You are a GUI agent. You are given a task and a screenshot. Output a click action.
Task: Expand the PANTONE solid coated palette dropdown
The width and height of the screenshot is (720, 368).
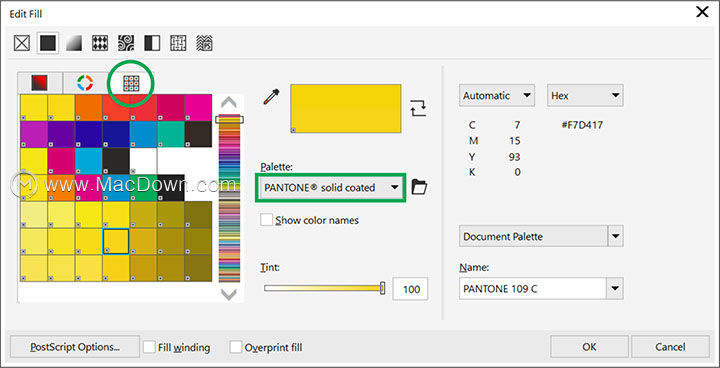pos(331,187)
